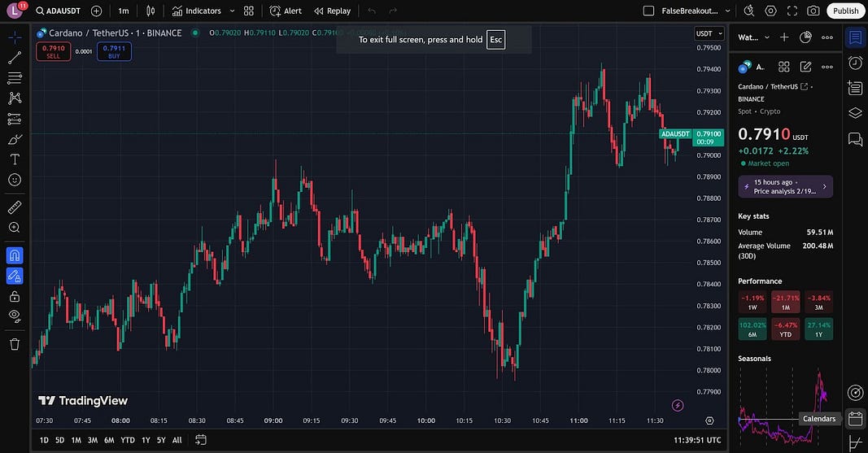This screenshot has height=453, width=868.
Task: Take a chart snapshot with camera
Action: coord(813,11)
